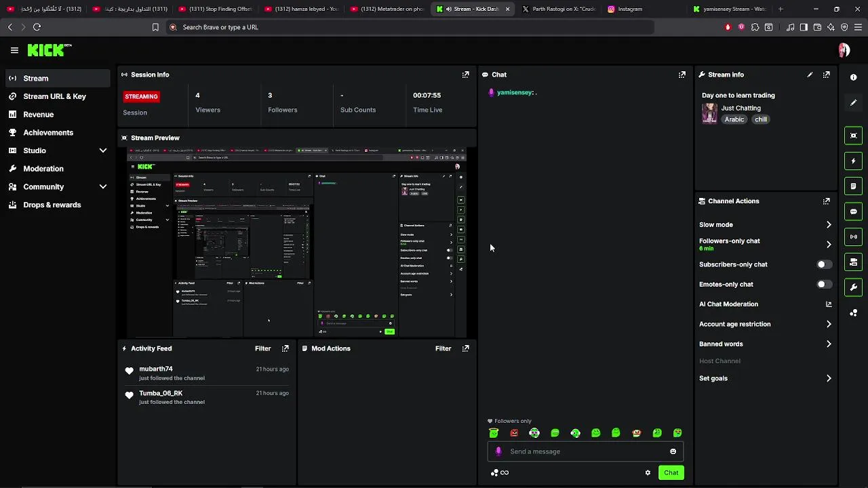Open Activity Feed Filter dropdown
Viewport: 868px width, 488px height.
click(x=262, y=348)
